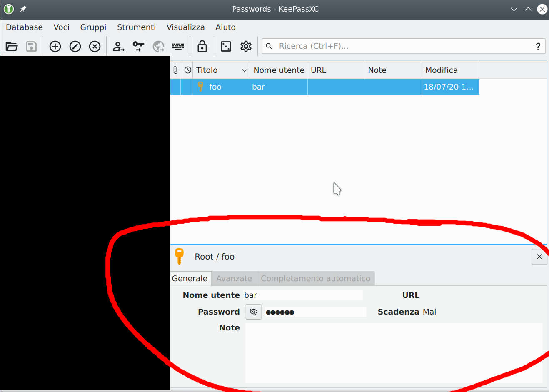Viewport: 549px width, 392px height.
Task: Open the Gruppi menu
Action: point(93,27)
